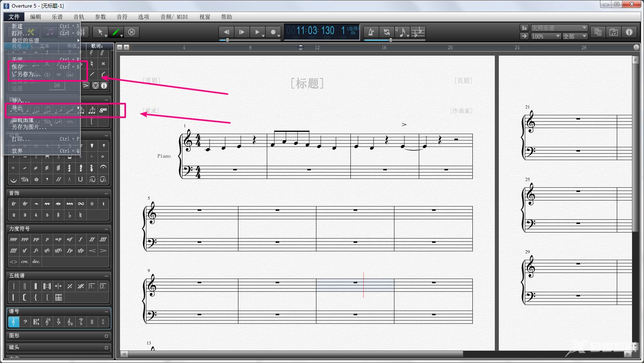
Task: Open the 编辑 menu
Action: pyautogui.click(x=36, y=17)
